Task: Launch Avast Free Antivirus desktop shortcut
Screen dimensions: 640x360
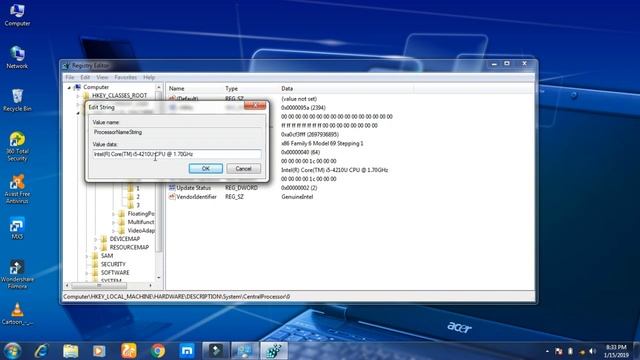Action: click(x=17, y=189)
